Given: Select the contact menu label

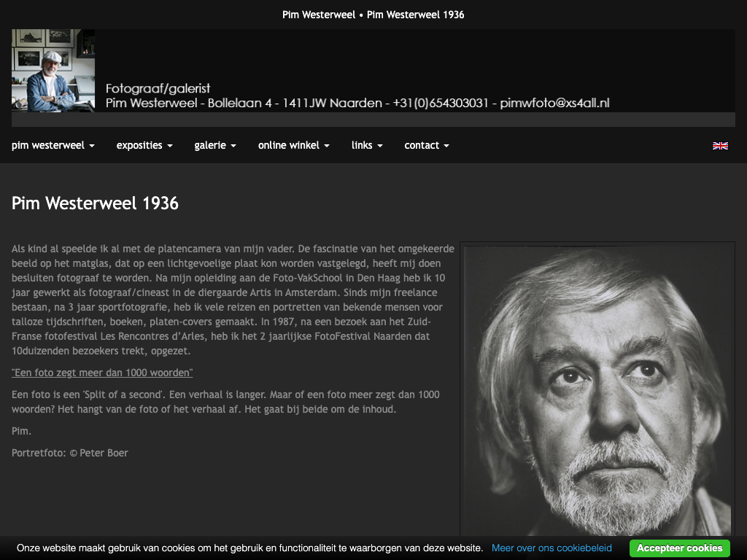Looking at the screenshot, I should tap(422, 145).
